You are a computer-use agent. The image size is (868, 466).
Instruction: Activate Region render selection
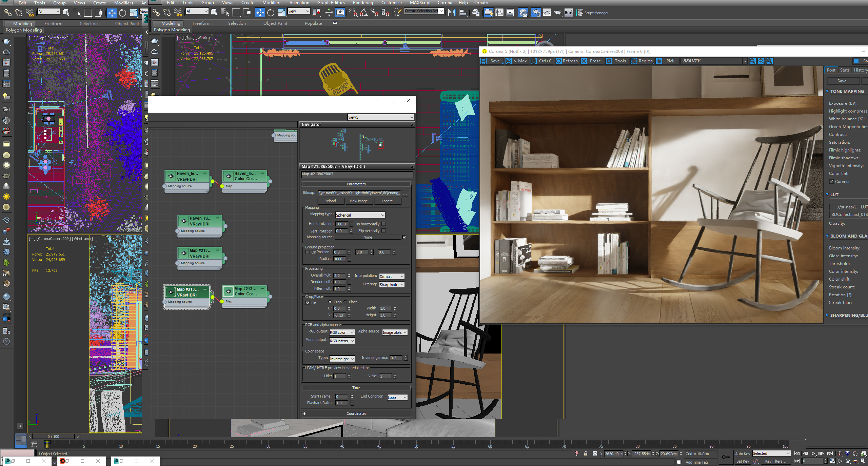pos(642,61)
